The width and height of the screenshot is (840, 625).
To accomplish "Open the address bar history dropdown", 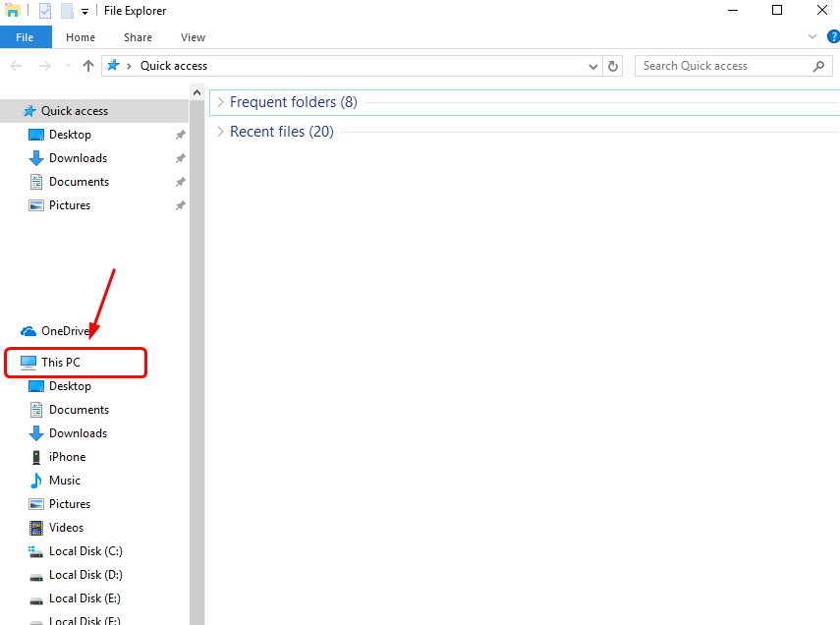I will coord(593,66).
